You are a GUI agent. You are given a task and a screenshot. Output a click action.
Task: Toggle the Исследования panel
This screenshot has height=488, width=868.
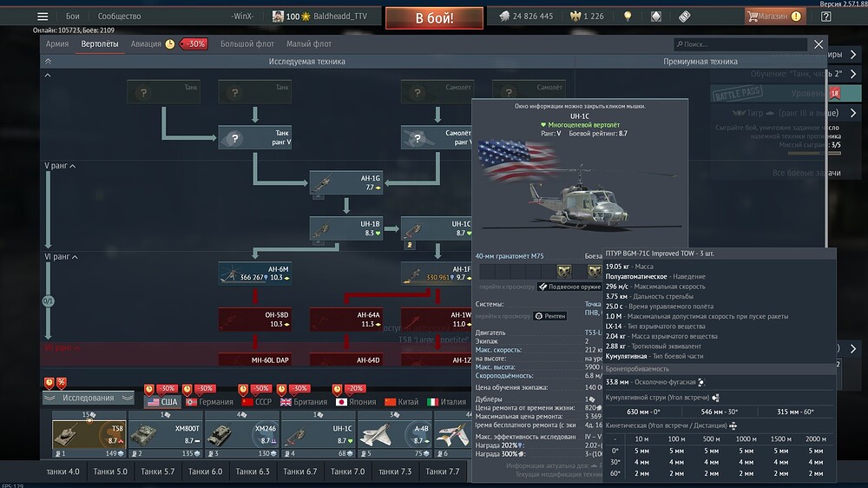tap(89, 398)
